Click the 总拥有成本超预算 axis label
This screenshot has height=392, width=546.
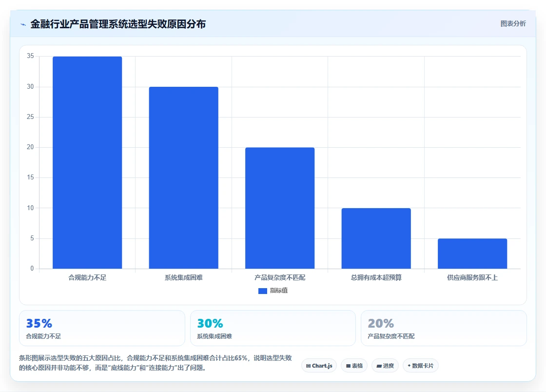376,277
